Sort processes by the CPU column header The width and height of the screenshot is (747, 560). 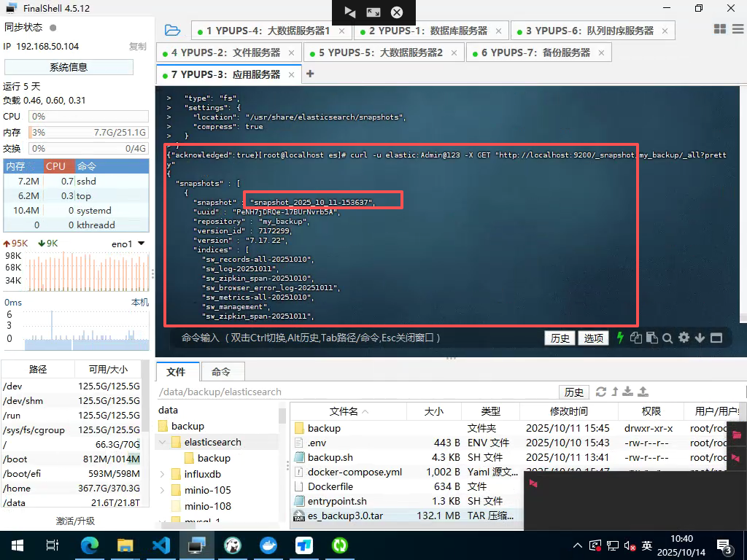56,166
